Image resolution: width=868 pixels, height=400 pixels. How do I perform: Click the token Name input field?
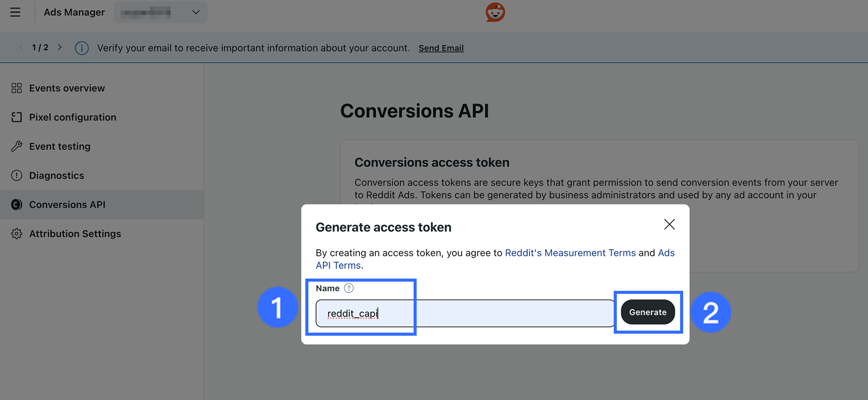(x=465, y=313)
